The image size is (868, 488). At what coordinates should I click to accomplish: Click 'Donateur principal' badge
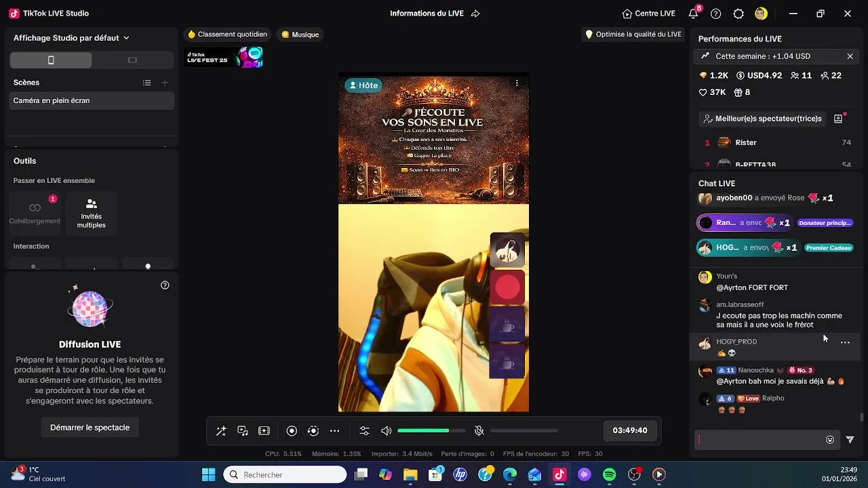[x=825, y=223]
